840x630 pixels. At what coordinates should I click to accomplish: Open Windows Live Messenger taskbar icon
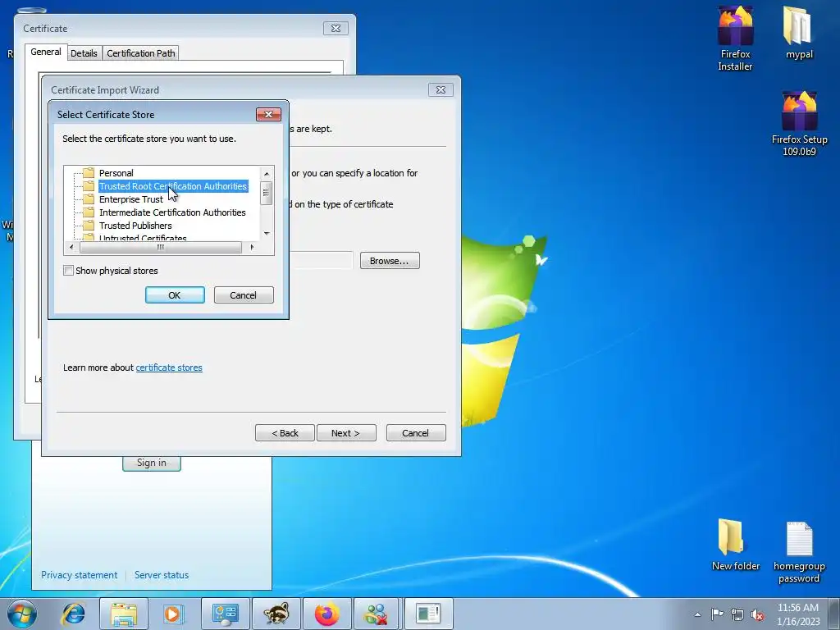click(377, 614)
